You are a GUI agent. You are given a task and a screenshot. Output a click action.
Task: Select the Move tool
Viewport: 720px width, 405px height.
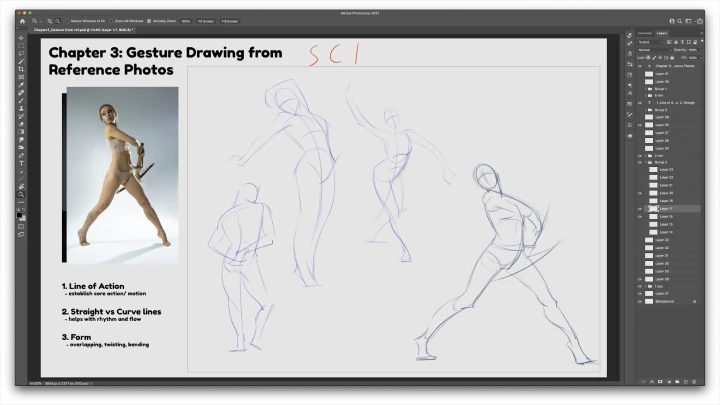21,38
